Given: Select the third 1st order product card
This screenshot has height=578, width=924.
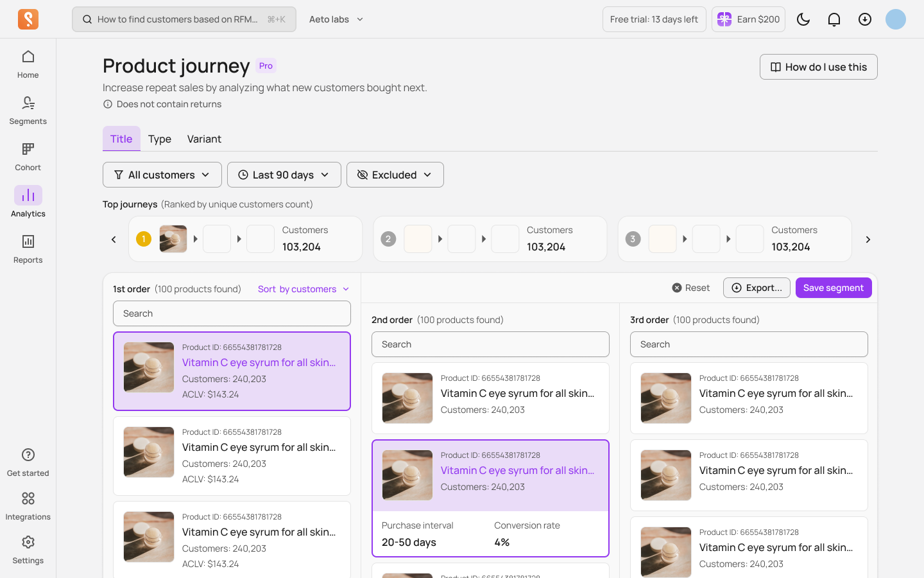Looking at the screenshot, I should [232, 540].
